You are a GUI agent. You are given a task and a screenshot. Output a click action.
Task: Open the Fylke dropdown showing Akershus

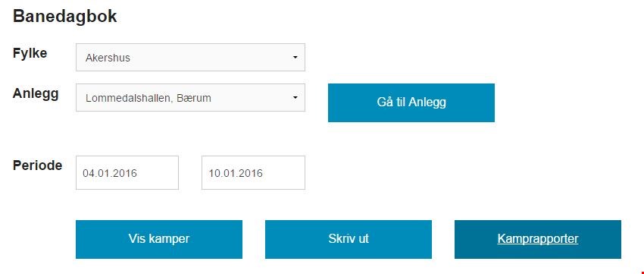[190, 57]
